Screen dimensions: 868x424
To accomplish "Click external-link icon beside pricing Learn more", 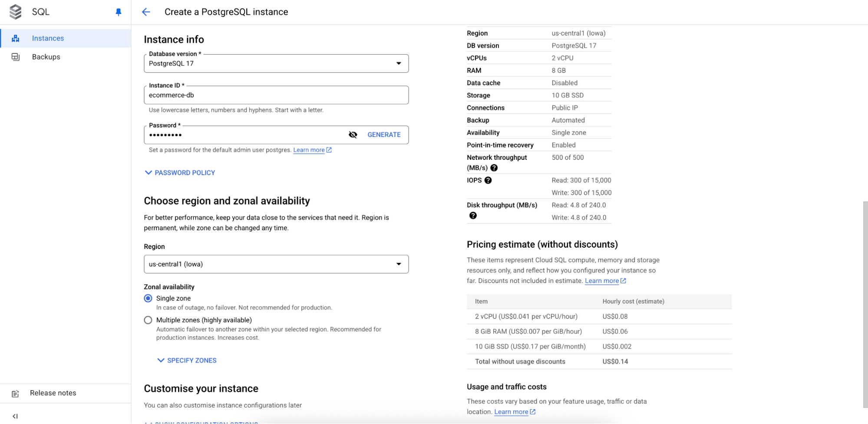I will click(623, 281).
